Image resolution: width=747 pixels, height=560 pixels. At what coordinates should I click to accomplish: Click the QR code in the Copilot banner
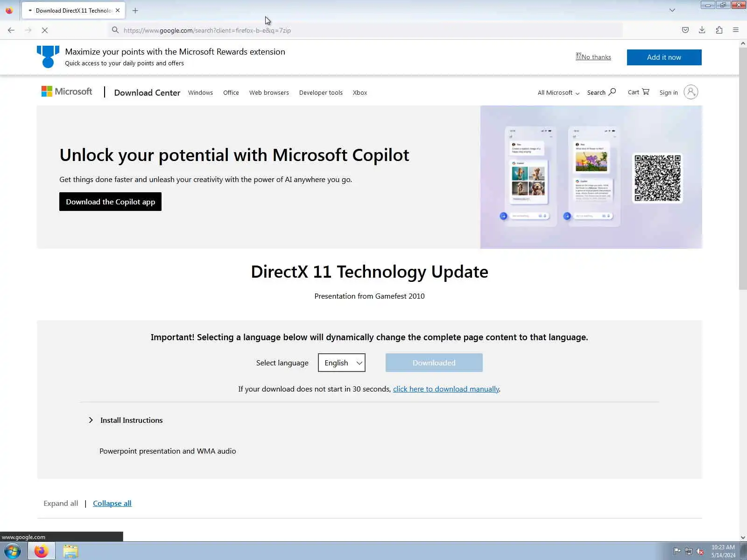[x=657, y=178]
